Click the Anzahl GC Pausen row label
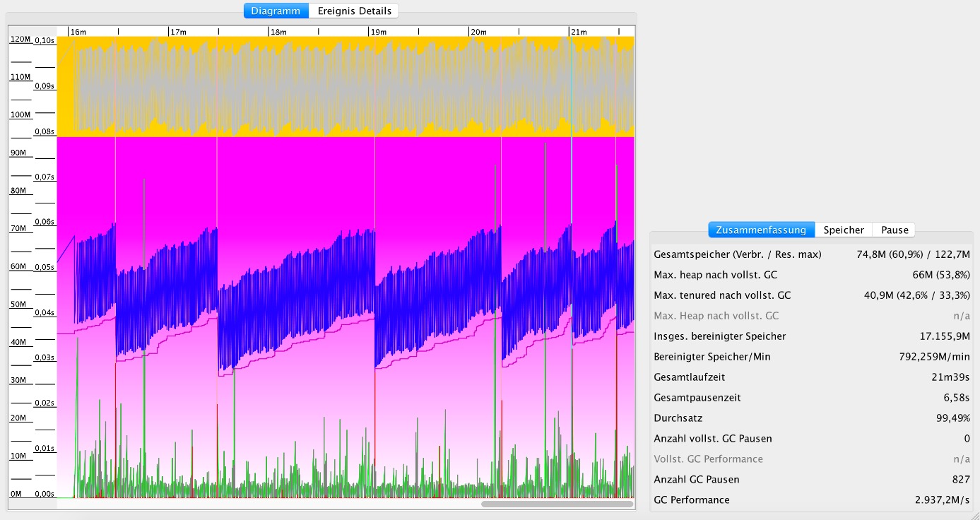This screenshot has width=980, height=520. tap(697, 479)
